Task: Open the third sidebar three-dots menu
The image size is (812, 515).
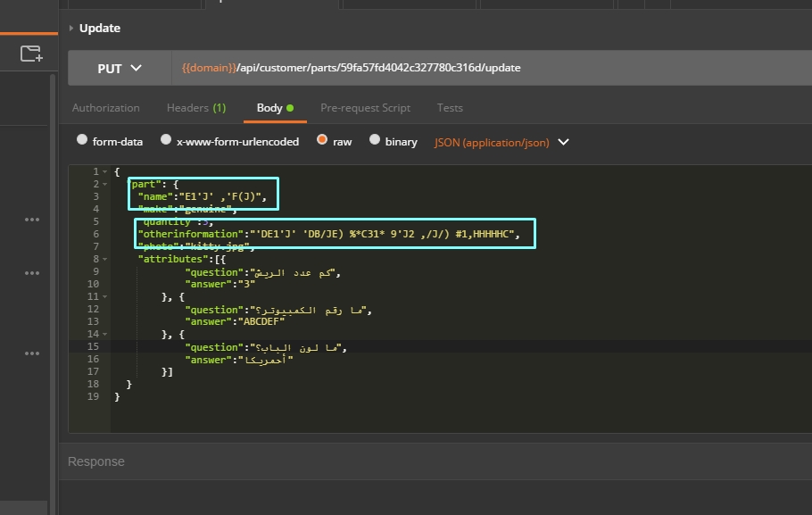Action: [x=32, y=353]
